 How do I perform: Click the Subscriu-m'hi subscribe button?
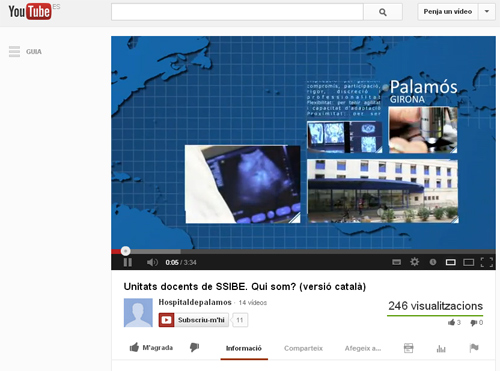point(194,320)
